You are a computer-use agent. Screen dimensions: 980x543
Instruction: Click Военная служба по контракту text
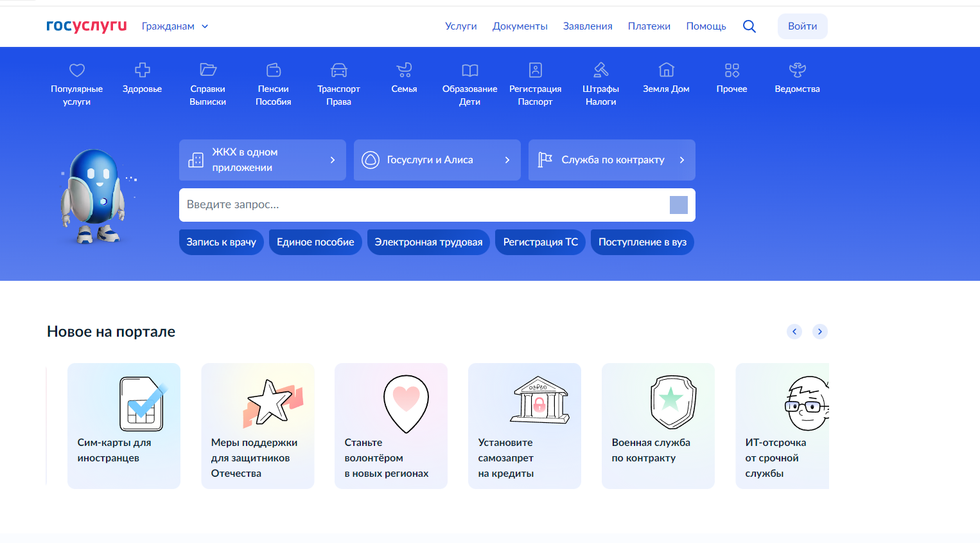tap(651, 450)
